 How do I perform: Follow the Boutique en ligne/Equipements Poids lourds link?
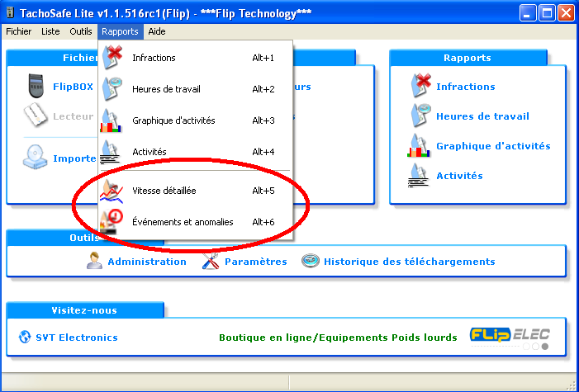[x=337, y=338]
